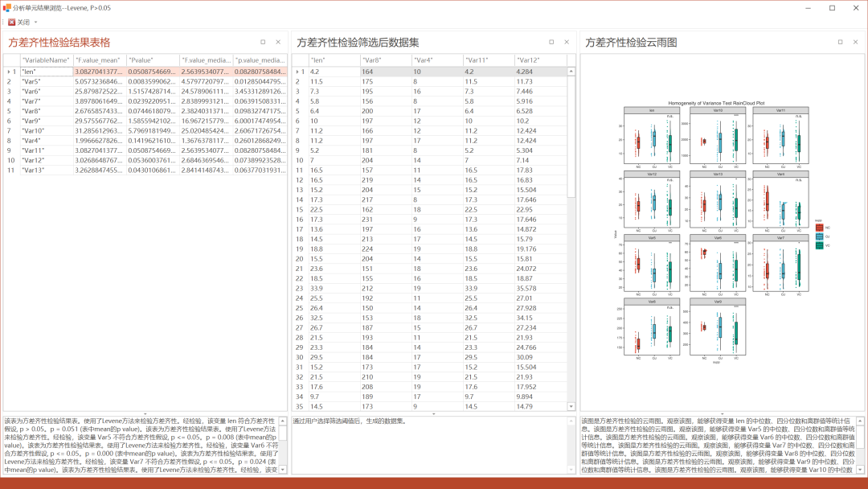Click the 24.072 cell in the Var12 column

tap(540, 269)
